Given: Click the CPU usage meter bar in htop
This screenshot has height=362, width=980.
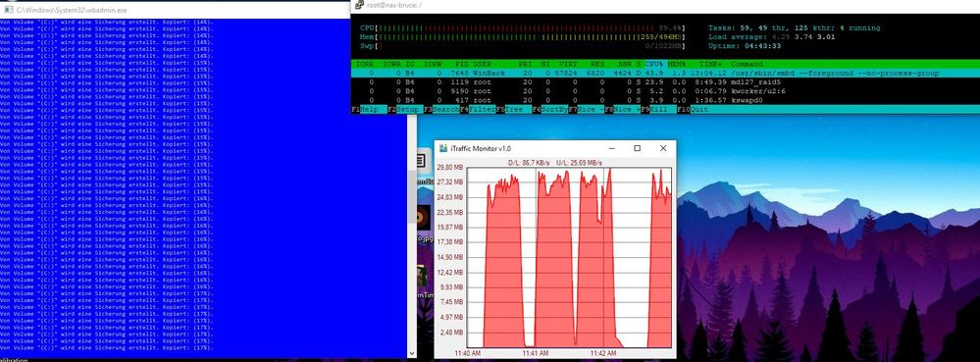Looking at the screenshot, I should point(523,28).
